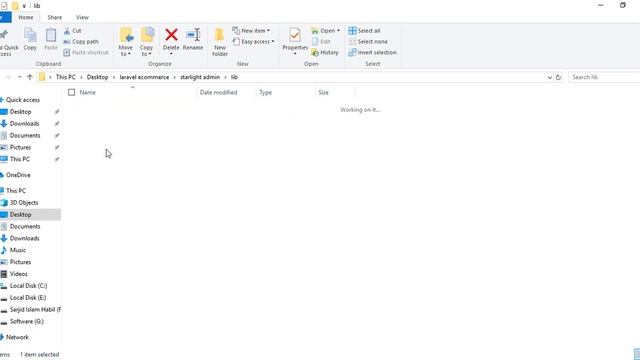Open the Properties icon

[x=295, y=36]
